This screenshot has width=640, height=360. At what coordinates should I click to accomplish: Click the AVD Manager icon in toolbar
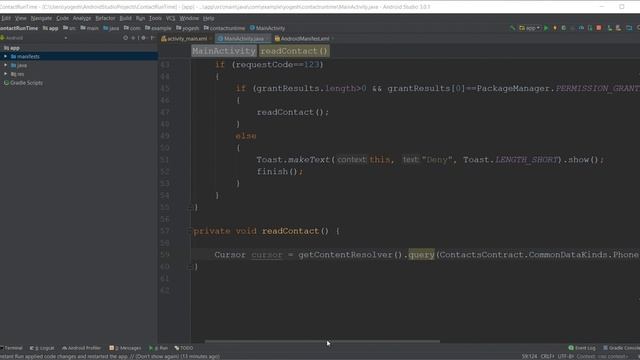pyautogui.click(x=609, y=28)
